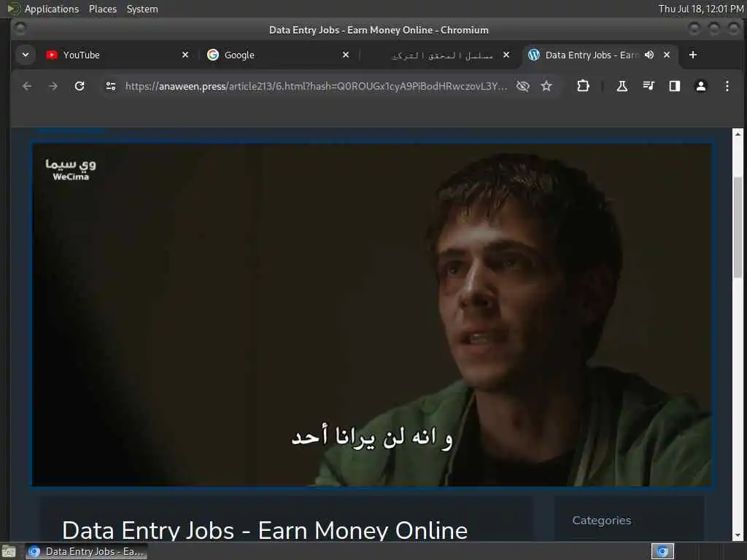Go forward to next page
Image resolution: width=747 pixels, height=560 pixels.
pos(53,86)
